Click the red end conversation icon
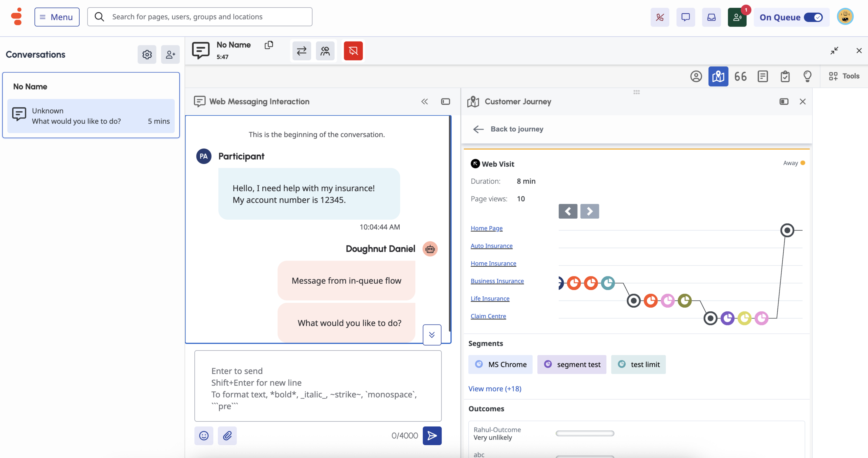The height and width of the screenshot is (458, 868). click(x=353, y=51)
